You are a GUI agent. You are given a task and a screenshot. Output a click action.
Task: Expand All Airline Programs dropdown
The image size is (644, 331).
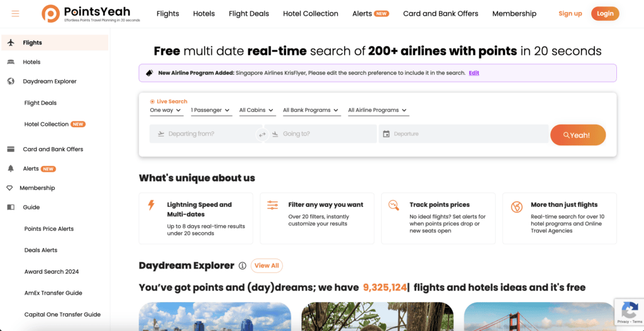377,110
